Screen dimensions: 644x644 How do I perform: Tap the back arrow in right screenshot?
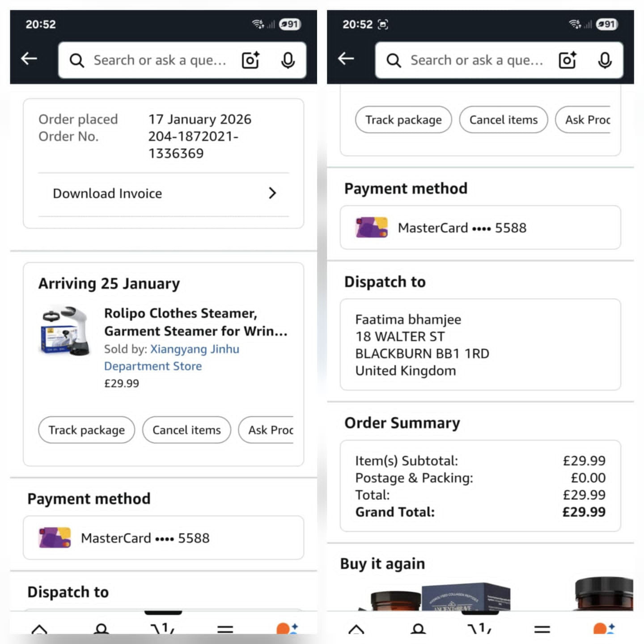[346, 58]
